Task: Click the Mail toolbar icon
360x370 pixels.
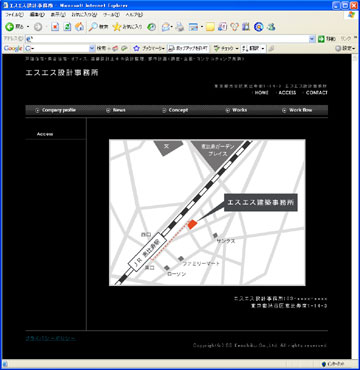Action: [x=166, y=27]
